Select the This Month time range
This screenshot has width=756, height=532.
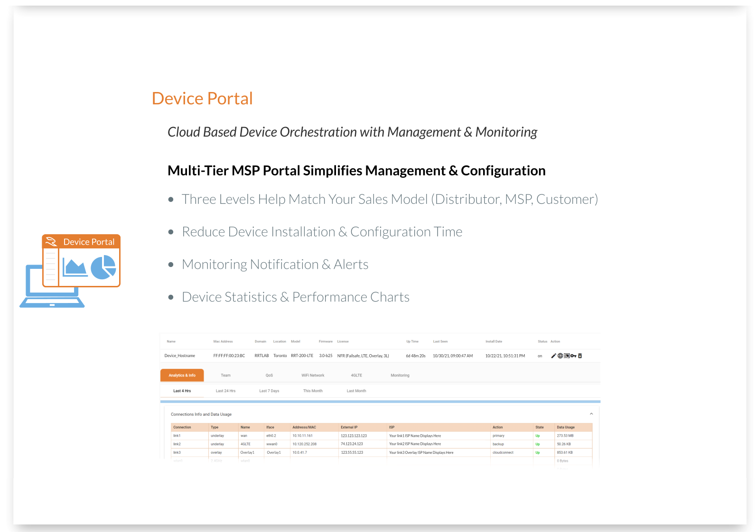(x=313, y=391)
